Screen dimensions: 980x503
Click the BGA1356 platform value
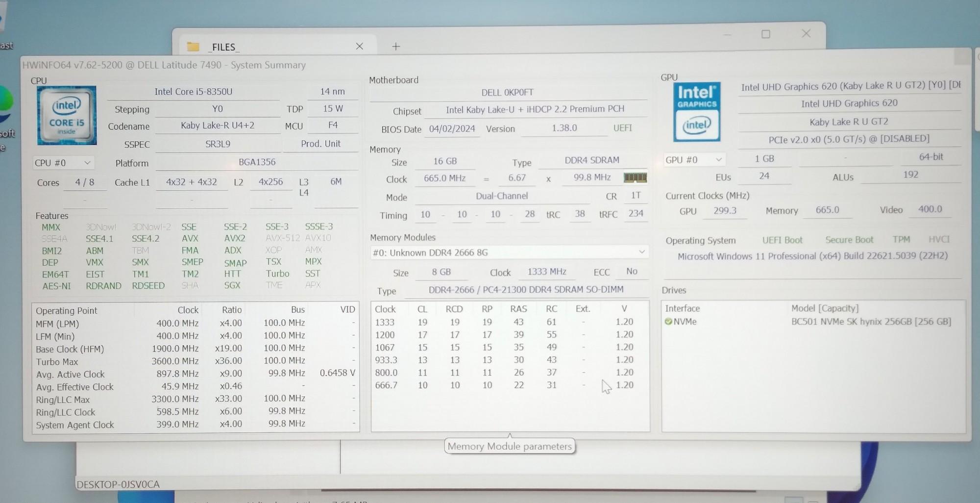257,162
